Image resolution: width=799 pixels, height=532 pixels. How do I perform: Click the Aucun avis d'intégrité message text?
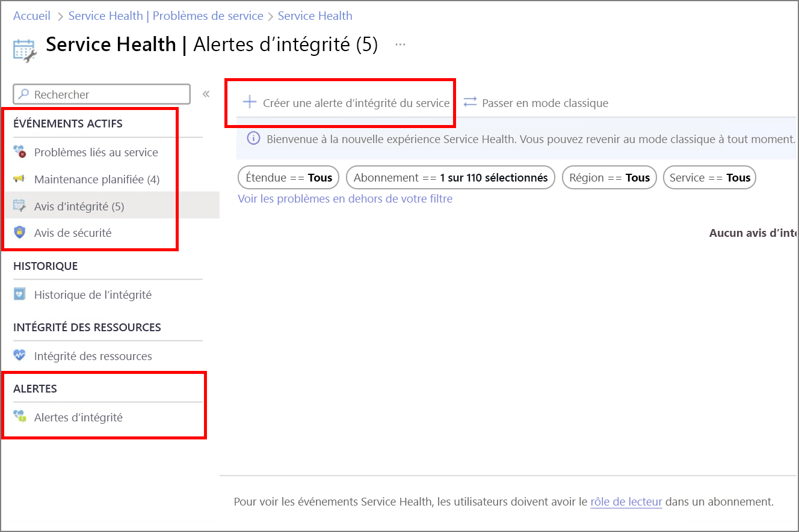(753, 233)
